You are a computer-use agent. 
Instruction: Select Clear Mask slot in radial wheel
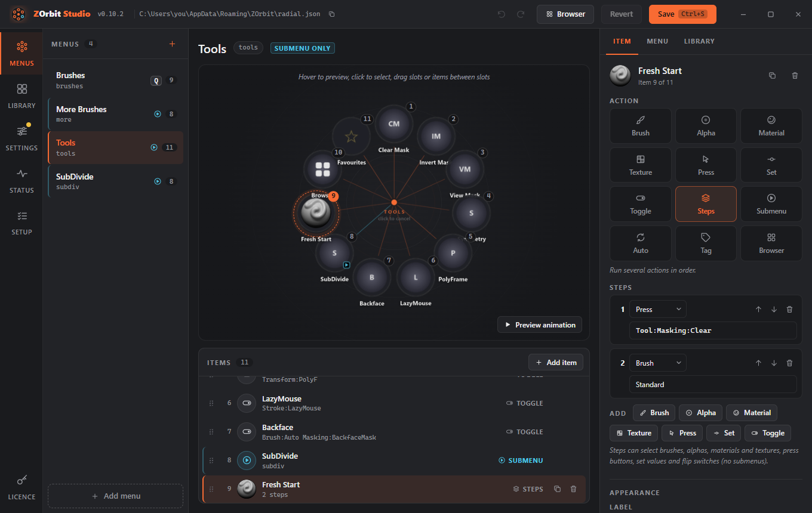pyautogui.click(x=394, y=124)
